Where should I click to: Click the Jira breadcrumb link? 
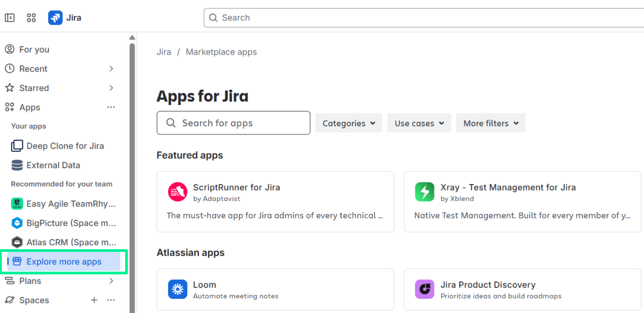164,52
